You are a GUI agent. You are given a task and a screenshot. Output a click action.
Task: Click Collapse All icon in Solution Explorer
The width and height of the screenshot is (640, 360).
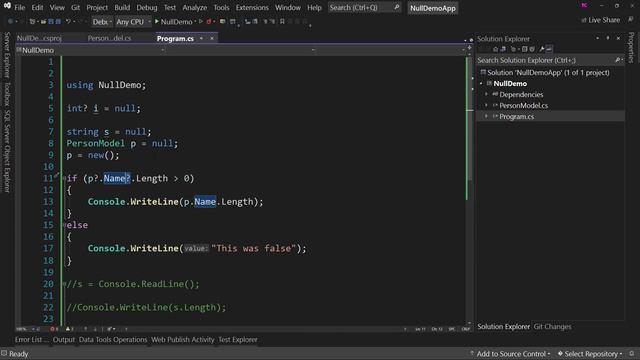(x=525, y=49)
